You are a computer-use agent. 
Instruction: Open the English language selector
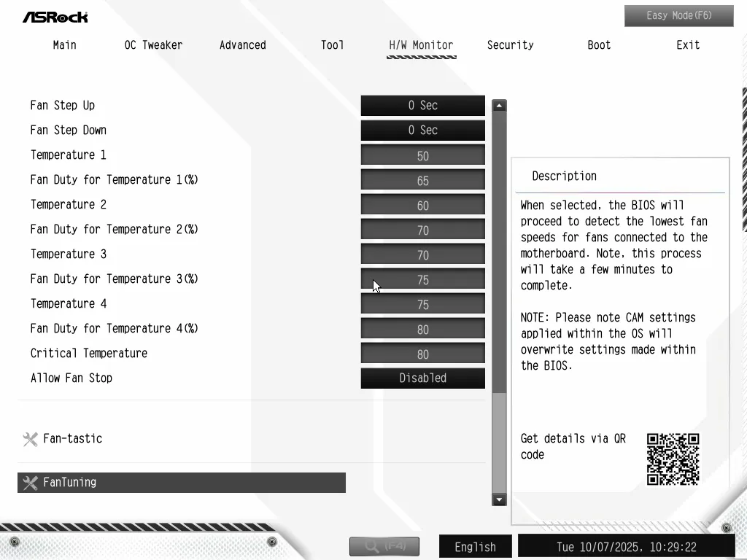coord(475,547)
